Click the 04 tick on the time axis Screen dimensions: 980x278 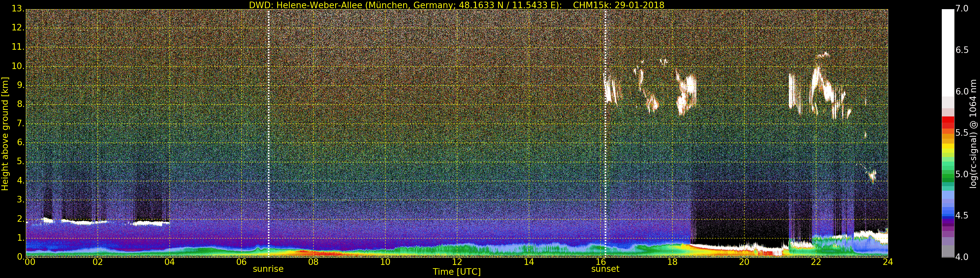pos(169,262)
